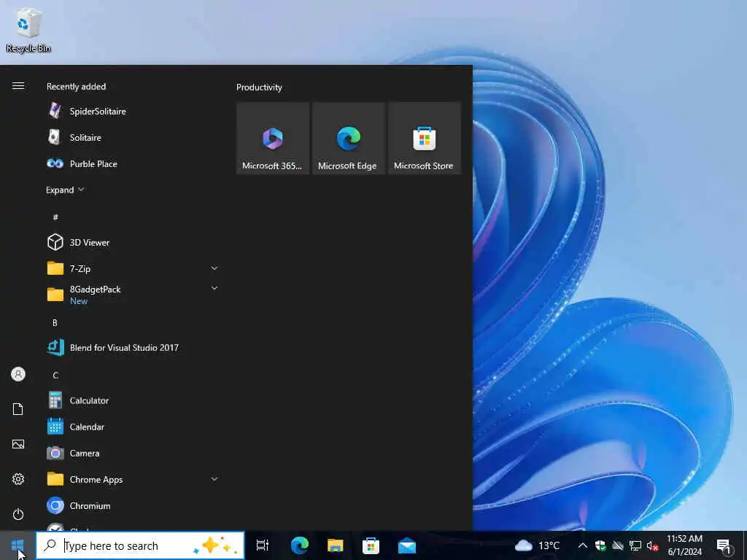Open the Camera app
Viewport: 747px width, 560px height.
tap(133, 453)
